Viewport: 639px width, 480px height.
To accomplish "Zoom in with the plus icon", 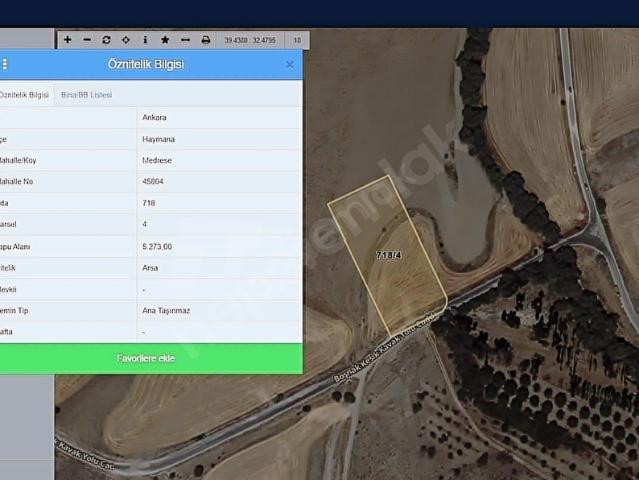I will (x=68, y=40).
